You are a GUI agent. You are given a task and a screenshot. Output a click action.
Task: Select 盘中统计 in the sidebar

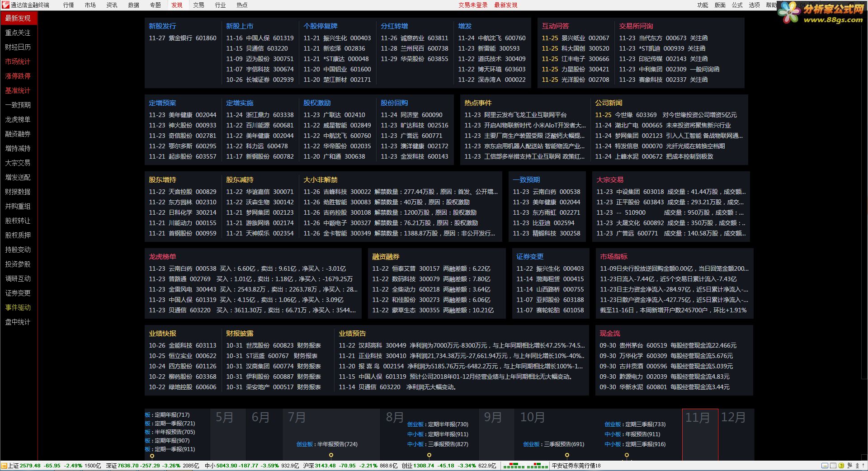19,322
